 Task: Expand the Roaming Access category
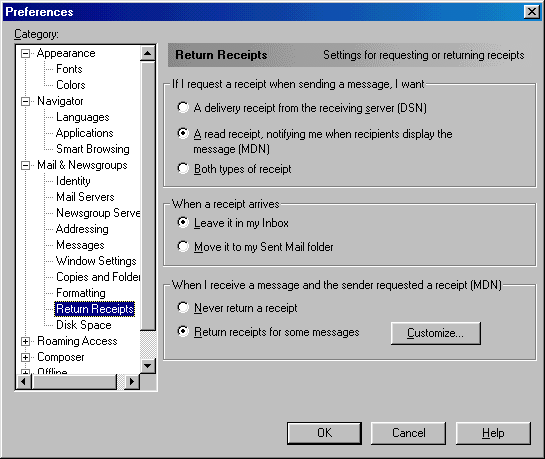pos(25,342)
